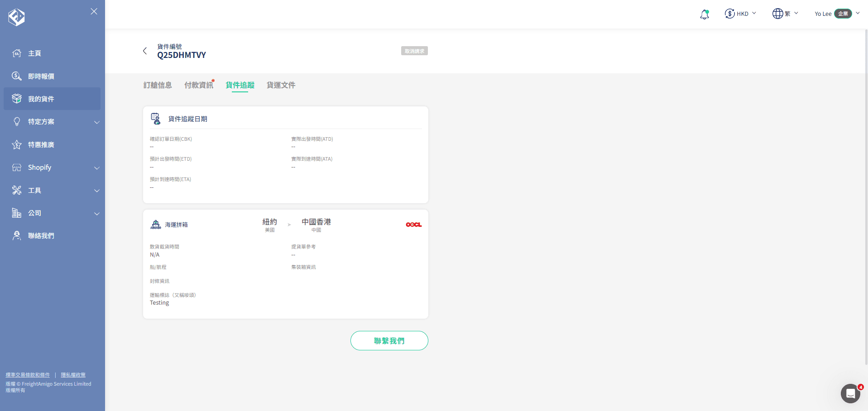
Task: Open the 主頁 home icon in sidebar
Action: pyautogui.click(x=16, y=53)
